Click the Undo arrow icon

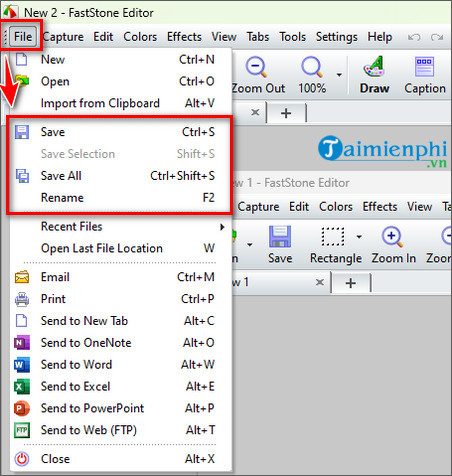click(x=414, y=37)
